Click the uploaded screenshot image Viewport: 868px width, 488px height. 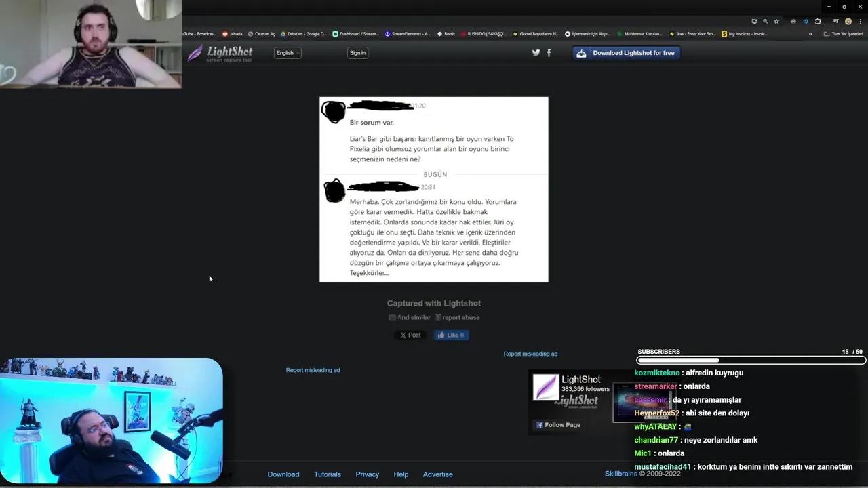[434, 189]
